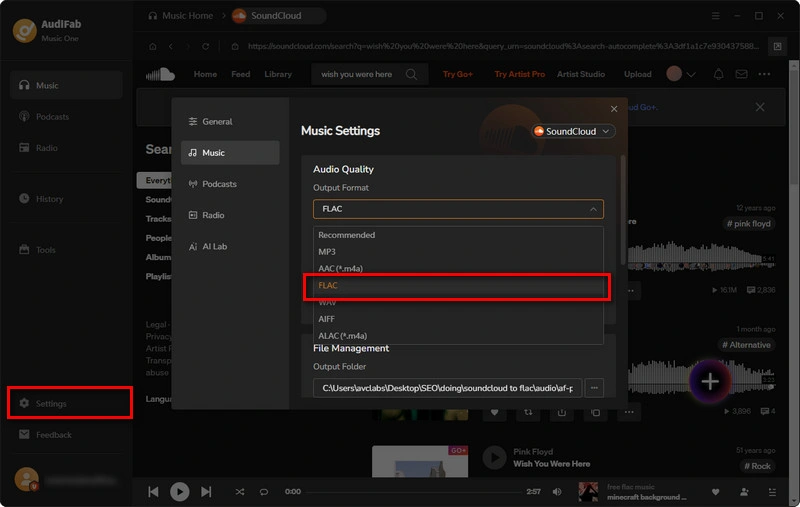Reload the page with refresh icon
The image size is (800, 507).
[205, 46]
